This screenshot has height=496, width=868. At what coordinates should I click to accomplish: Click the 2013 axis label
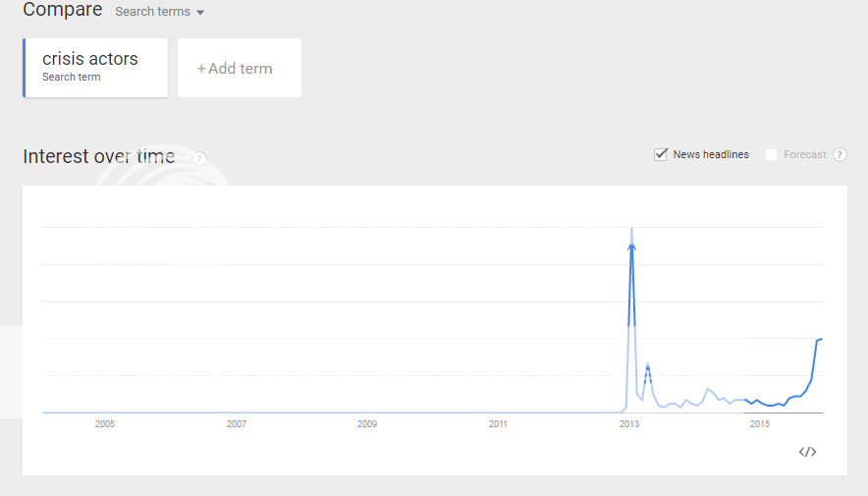(x=628, y=424)
